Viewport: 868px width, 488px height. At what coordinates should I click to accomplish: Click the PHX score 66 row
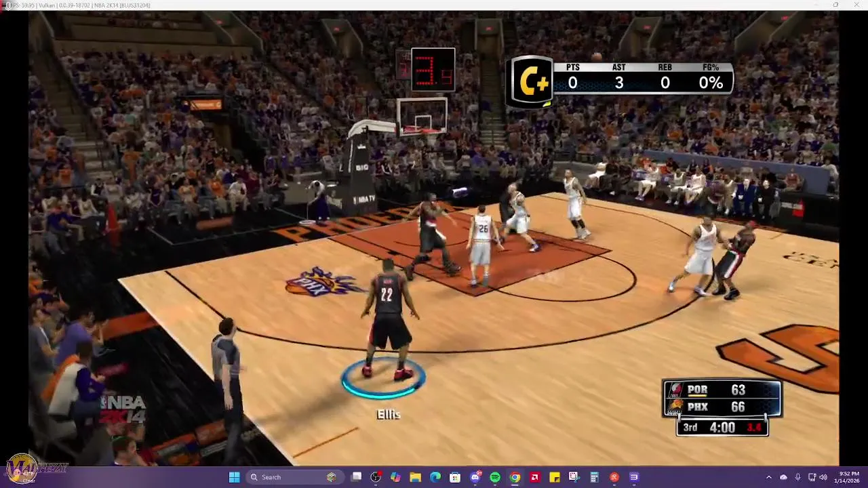pos(722,407)
